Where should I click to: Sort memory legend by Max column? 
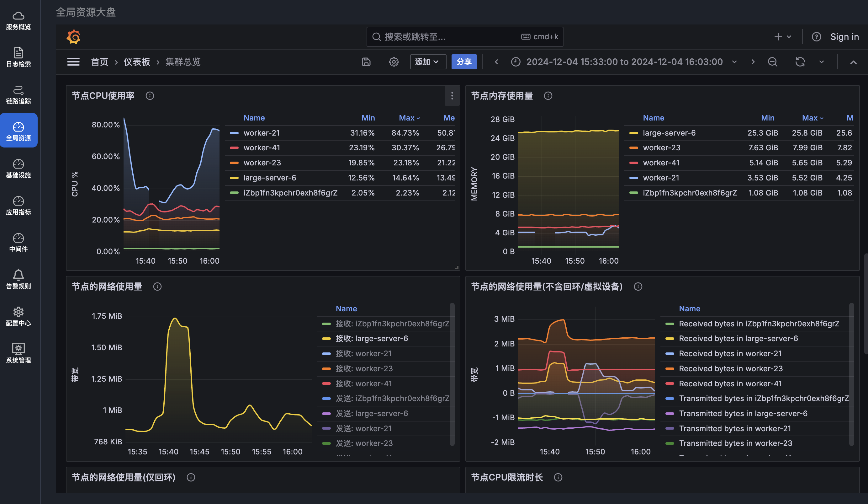coord(812,118)
